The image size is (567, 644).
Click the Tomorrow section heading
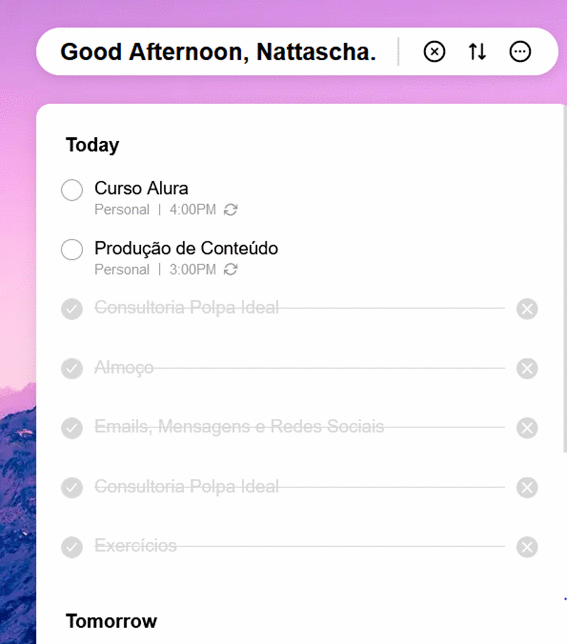coord(111,621)
